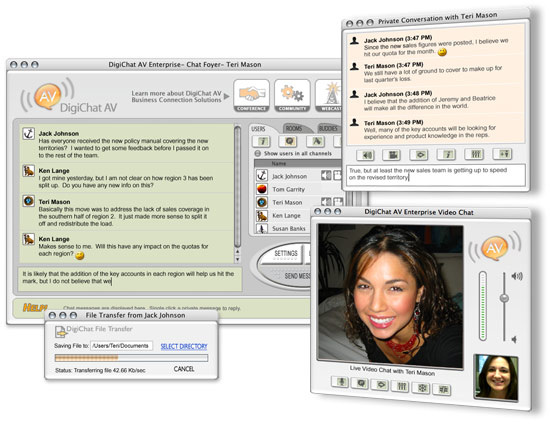The height and width of the screenshot is (424, 550).
Task: Click the video camera icon in private conversation toolbar
Action: pos(391,155)
